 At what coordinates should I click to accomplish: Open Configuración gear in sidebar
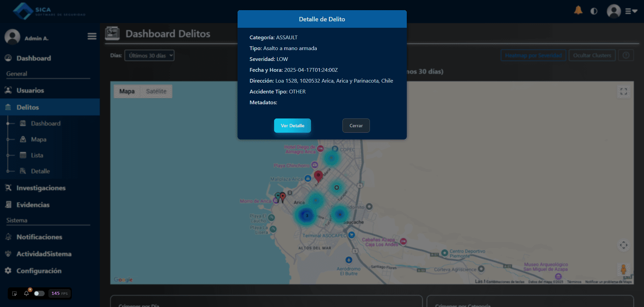coord(39,271)
